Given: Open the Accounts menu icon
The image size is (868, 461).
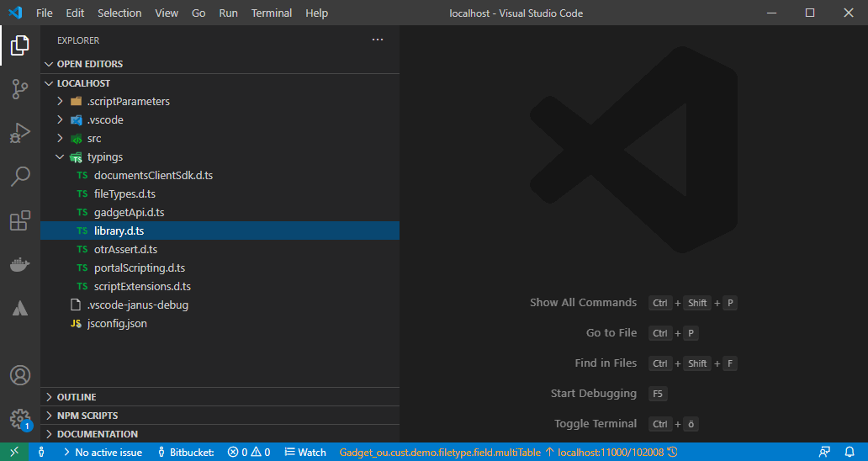Looking at the screenshot, I should click(x=20, y=375).
